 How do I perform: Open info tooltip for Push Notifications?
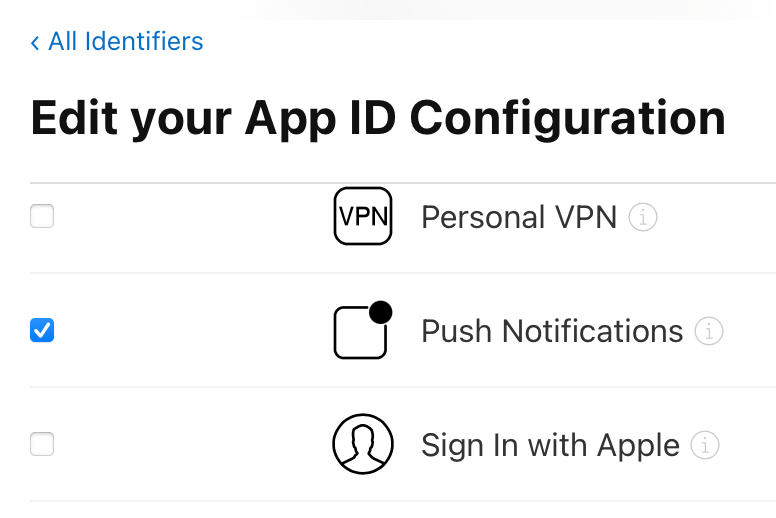click(708, 331)
